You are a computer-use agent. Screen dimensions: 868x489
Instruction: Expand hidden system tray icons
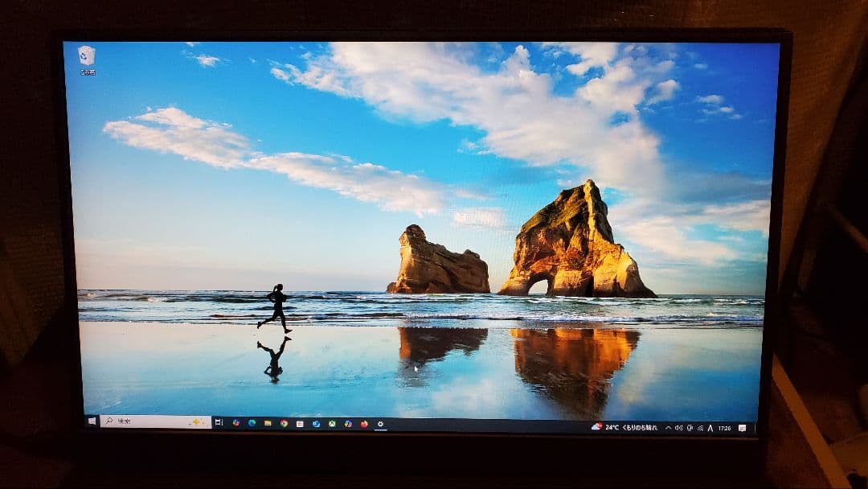coord(667,427)
